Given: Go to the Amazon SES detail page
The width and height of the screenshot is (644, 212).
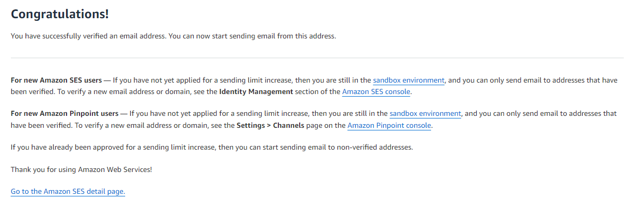Looking at the screenshot, I should click(68, 192).
